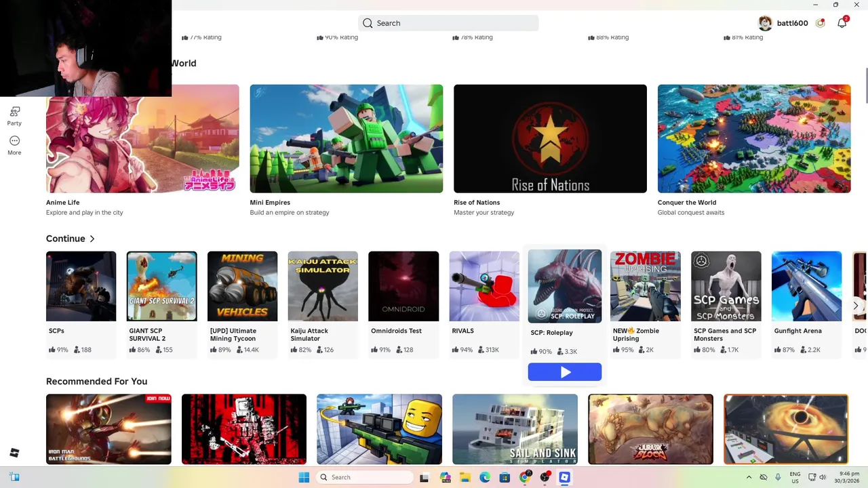The width and height of the screenshot is (868, 488).
Task: Click the cloud sync tray icon
Action: 764,477
